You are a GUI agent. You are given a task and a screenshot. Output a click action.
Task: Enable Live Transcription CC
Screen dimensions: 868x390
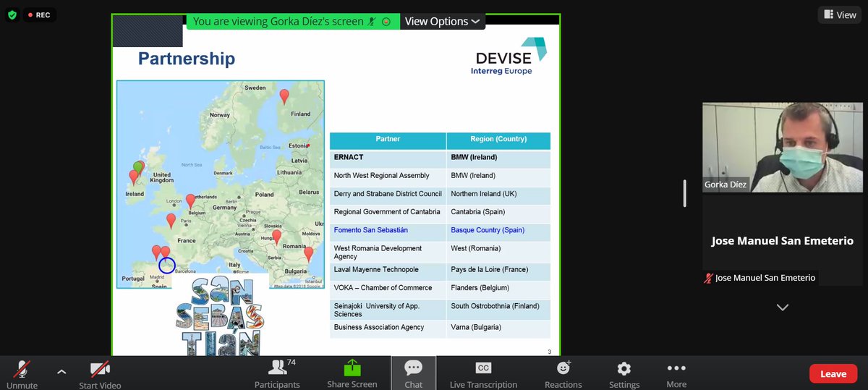coord(483,373)
